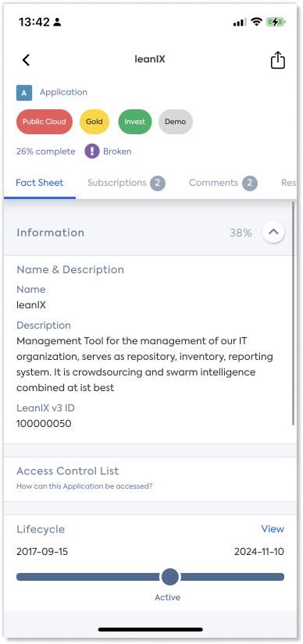303x644 pixels.
Task: Tap the Wi-Fi status icon
Action: tap(257, 22)
